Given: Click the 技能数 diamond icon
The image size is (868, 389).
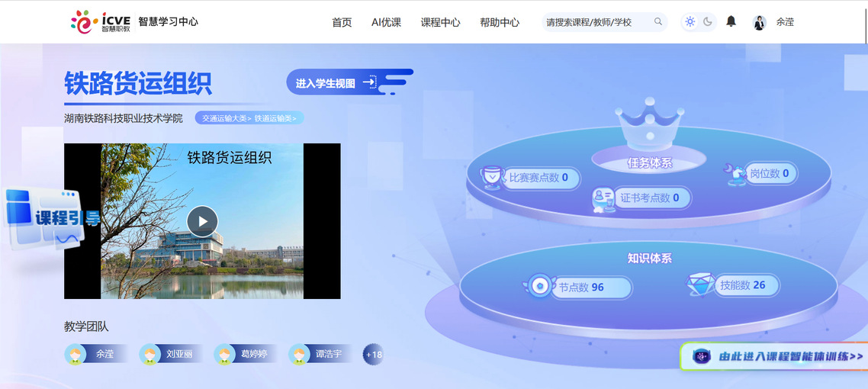Looking at the screenshot, I should pyautogui.click(x=699, y=285).
